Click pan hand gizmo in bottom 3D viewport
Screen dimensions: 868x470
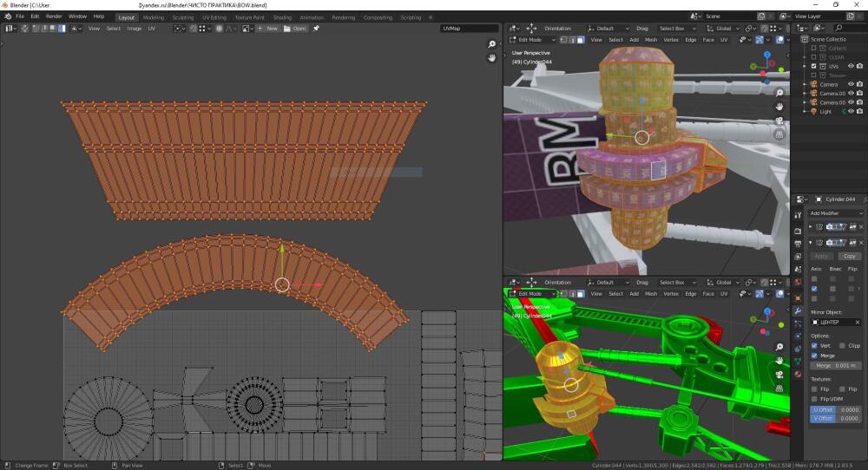779,361
